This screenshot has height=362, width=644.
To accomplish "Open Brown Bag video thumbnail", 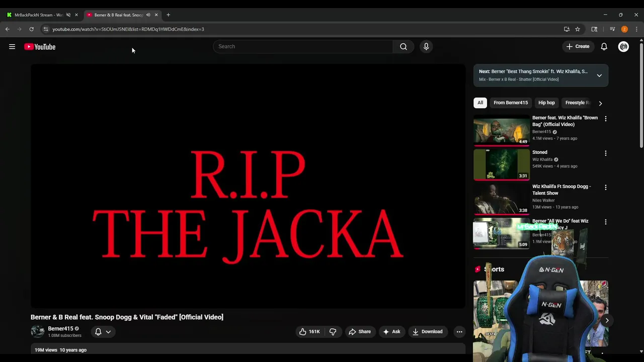I will coord(502,130).
